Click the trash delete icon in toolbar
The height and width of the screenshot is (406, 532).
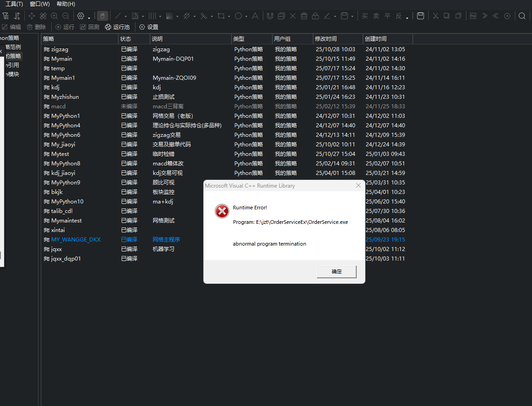pos(304,16)
